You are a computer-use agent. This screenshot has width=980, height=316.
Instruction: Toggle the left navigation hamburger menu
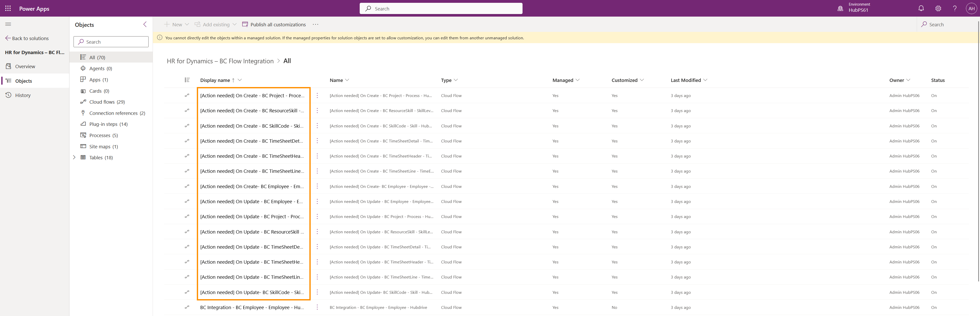click(8, 24)
